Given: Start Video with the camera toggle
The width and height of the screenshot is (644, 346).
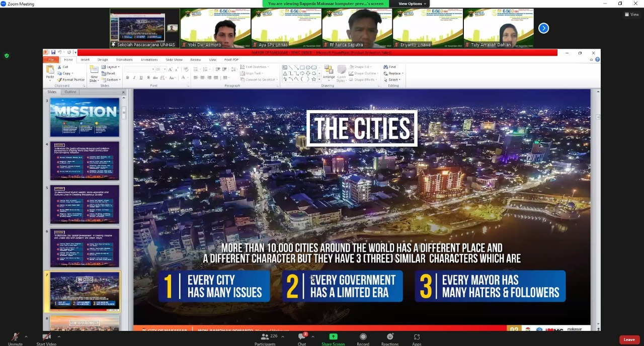Looking at the screenshot, I should tap(46, 338).
